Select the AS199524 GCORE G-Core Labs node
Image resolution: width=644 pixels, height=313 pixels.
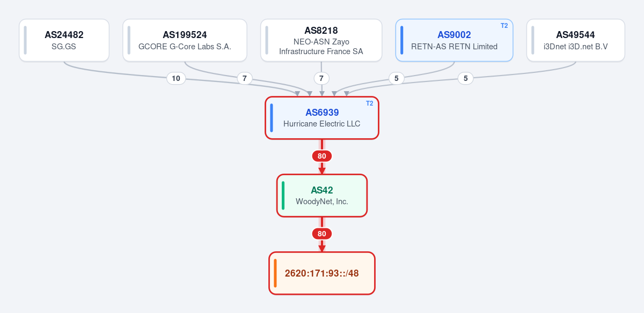pos(185,40)
